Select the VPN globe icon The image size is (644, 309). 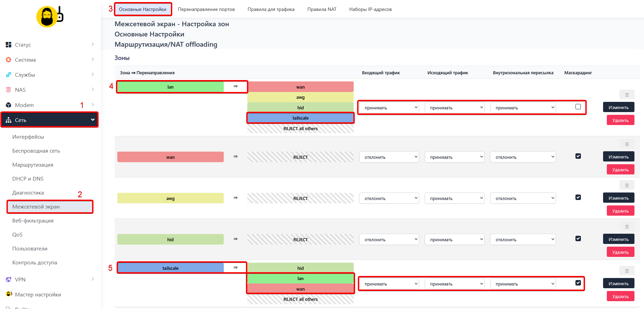point(8,279)
